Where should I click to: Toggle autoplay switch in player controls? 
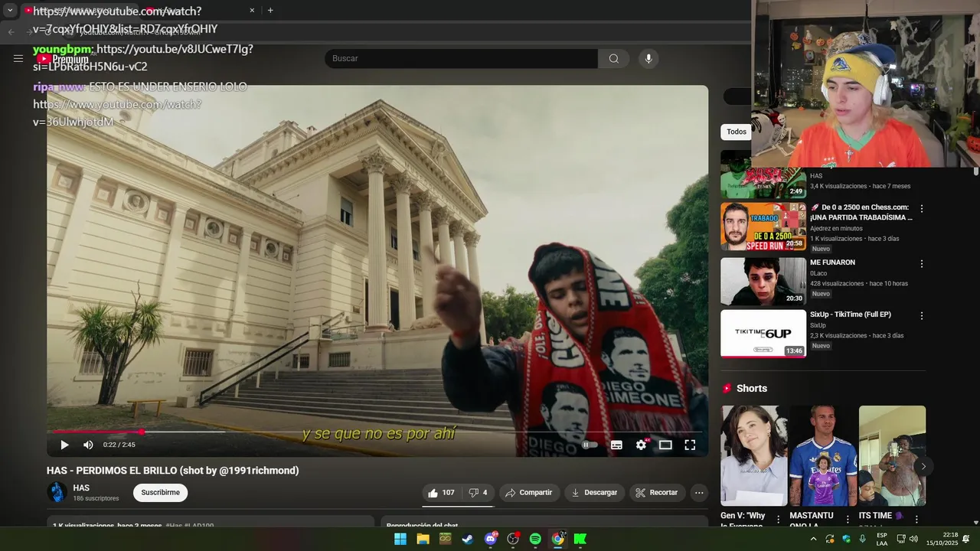point(590,445)
